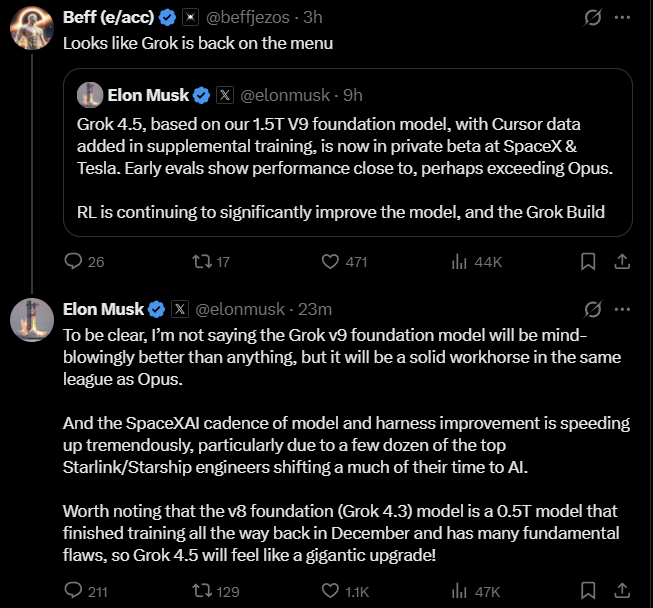Open Grok explain icon on Beff's tweet
653x608 pixels.
click(x=593, y=17)
